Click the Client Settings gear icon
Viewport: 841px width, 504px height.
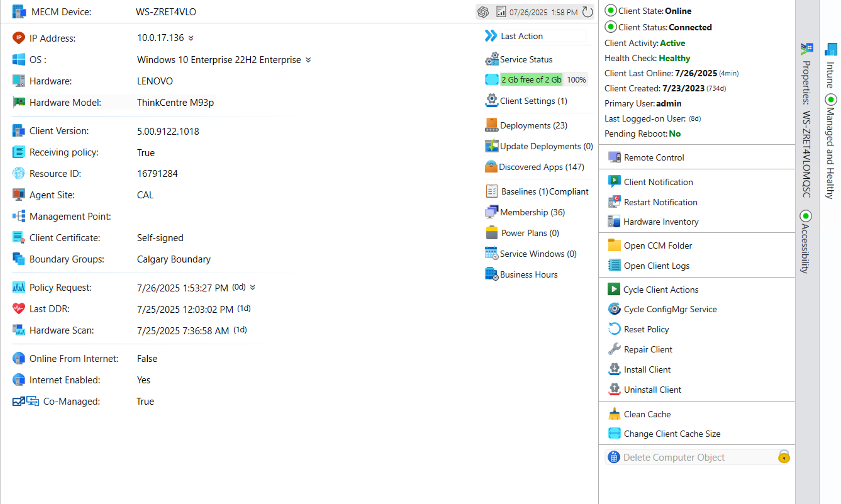click(491, 101)
